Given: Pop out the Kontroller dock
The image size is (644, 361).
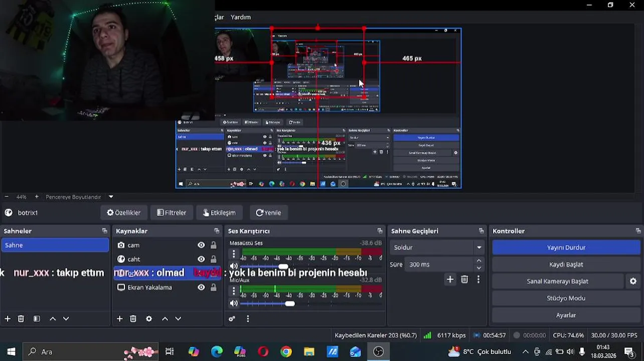Looking at the screenshot, I should [x=638, y=231].
